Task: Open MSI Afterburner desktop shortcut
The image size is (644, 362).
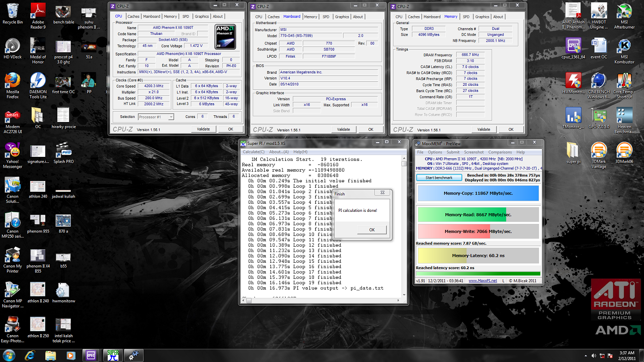Action: tap(624, 17)
